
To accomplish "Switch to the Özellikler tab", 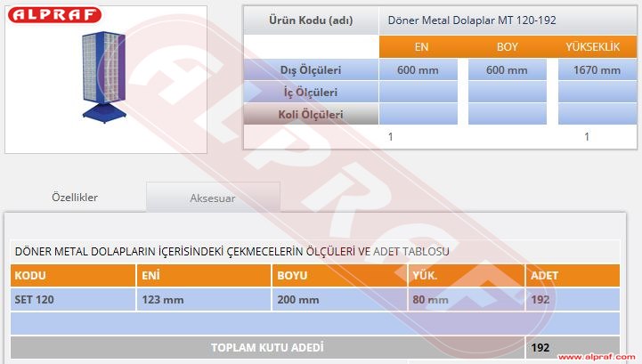I will point(75,198).
